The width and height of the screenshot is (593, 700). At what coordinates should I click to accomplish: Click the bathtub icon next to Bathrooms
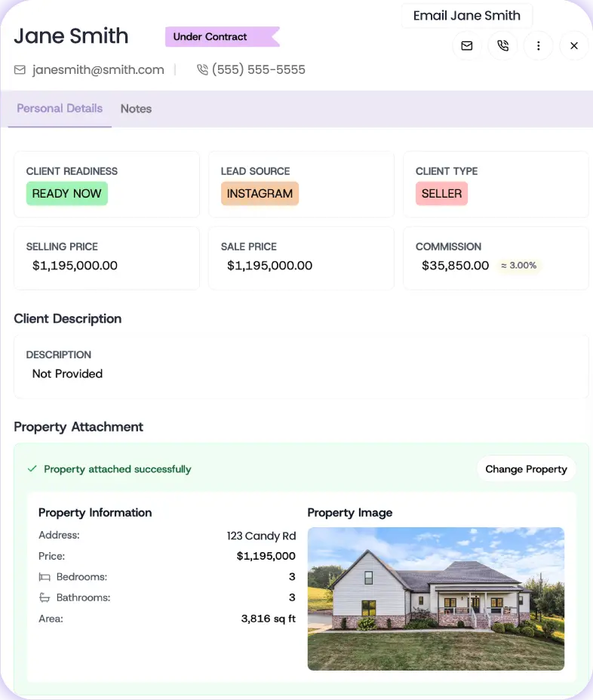45,598
